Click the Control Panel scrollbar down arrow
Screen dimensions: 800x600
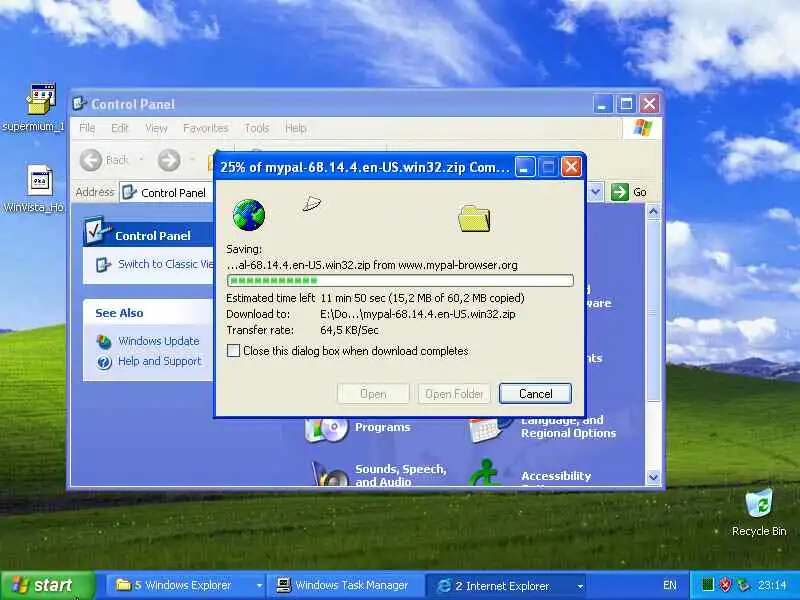[654, 478]
